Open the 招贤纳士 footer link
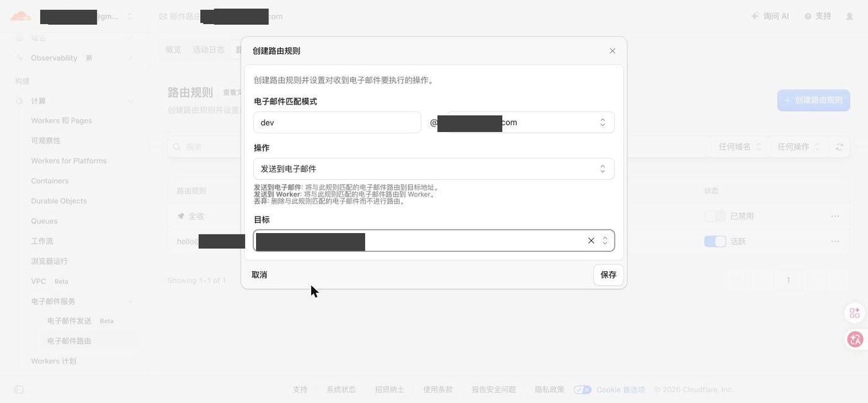This screenshot has width=868, height=403. tap(389, 389)
